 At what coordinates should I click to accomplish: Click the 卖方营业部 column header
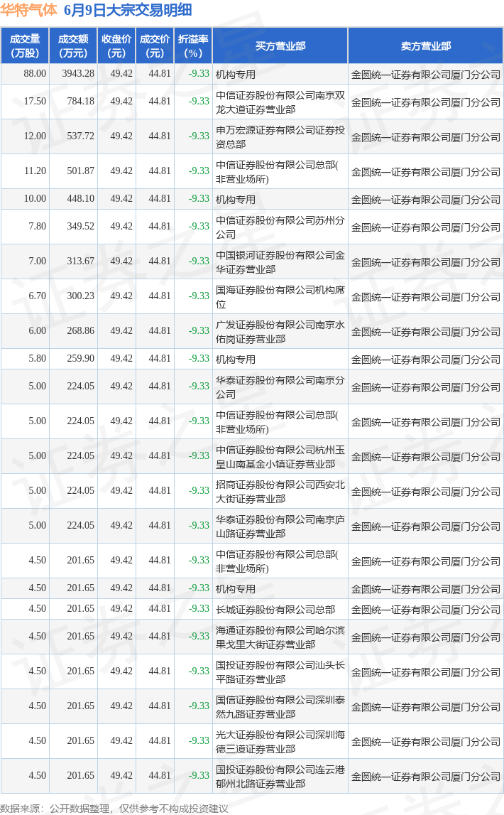pos(426,45)
